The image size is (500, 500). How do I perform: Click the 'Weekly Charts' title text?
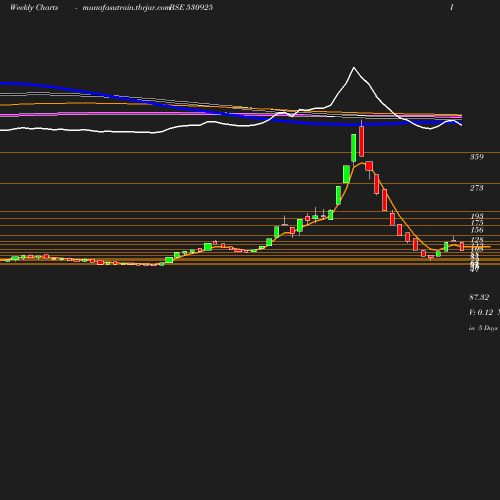click(34, 7)
